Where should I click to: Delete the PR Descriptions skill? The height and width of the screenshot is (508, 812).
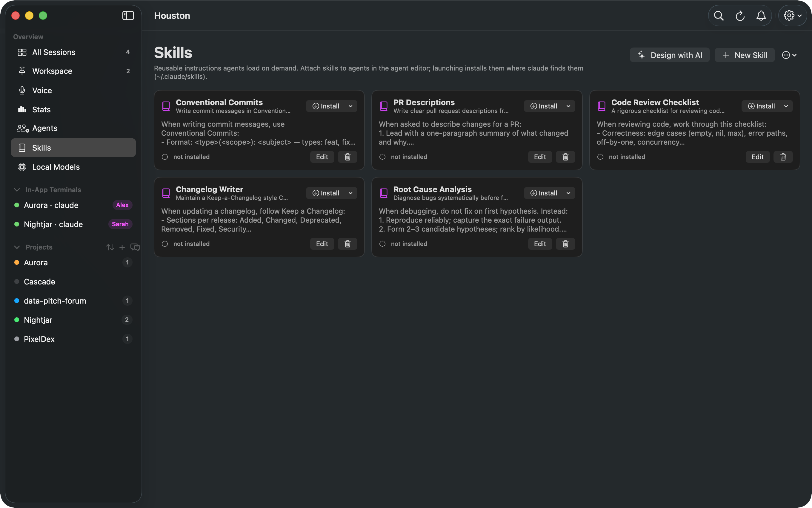click(x=565, y=157)
